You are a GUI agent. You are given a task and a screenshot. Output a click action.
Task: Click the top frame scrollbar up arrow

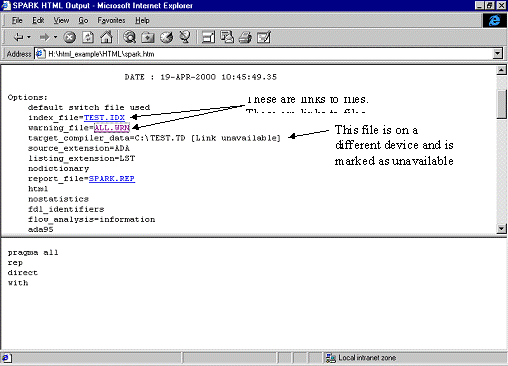tap(501, 70)
